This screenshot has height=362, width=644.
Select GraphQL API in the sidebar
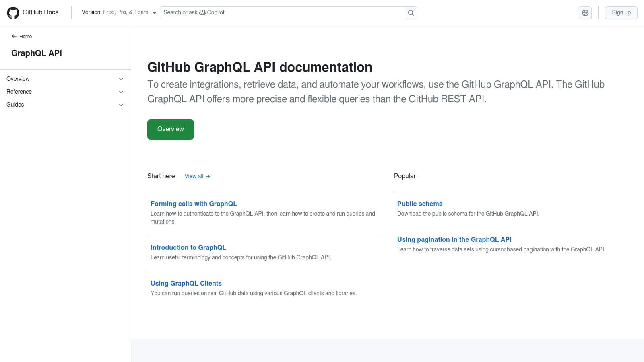pos(37,53)
